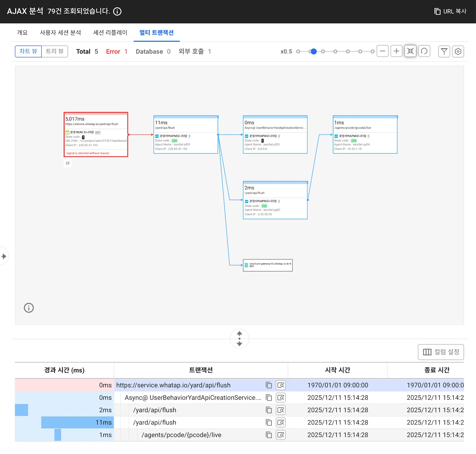Viewport: 476px width, 454px height.
Task: Select the red 5,017ms RUM node
Action: pos(96,134)
